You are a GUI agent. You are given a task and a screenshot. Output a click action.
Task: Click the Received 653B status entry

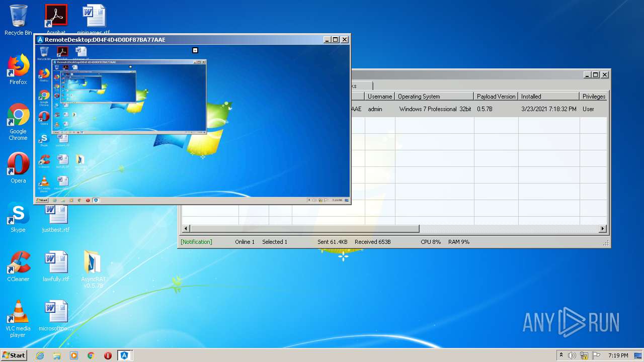click(372, 242)
